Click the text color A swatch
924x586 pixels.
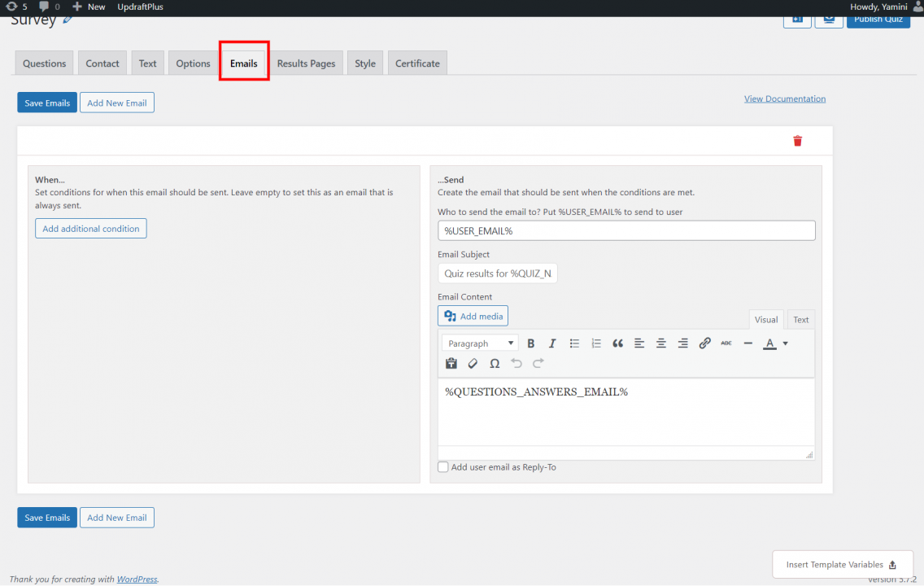769,343
